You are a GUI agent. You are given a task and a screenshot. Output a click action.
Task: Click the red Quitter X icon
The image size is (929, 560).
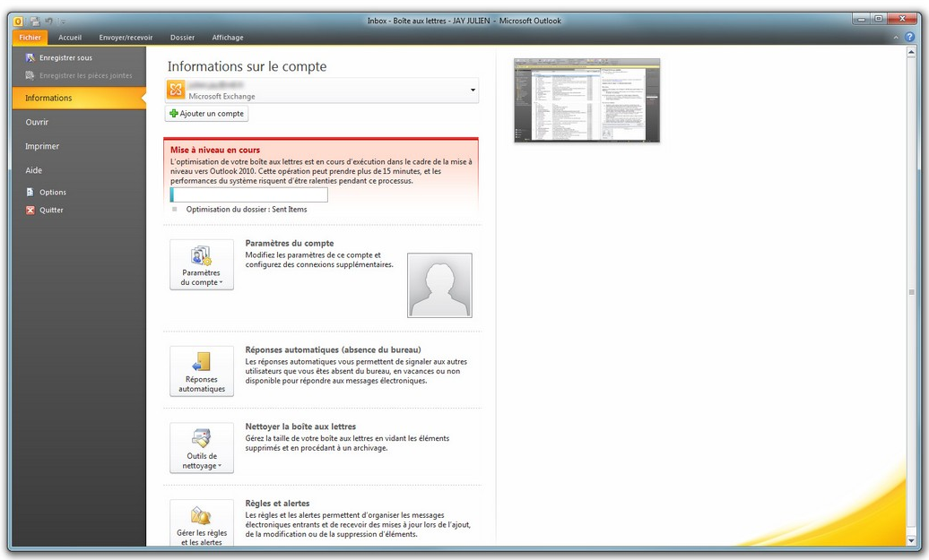coord(30,210)
